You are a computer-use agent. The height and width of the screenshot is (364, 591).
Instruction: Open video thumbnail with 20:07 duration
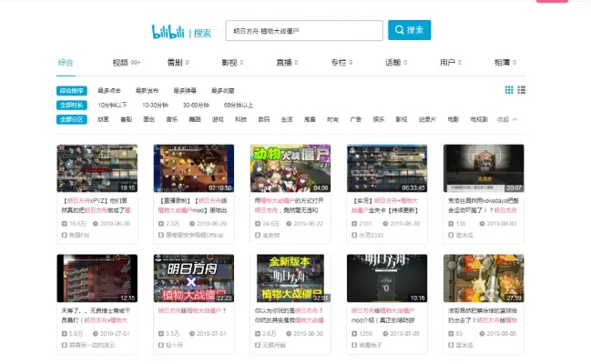pyautogui.click(x=484, y=168)
